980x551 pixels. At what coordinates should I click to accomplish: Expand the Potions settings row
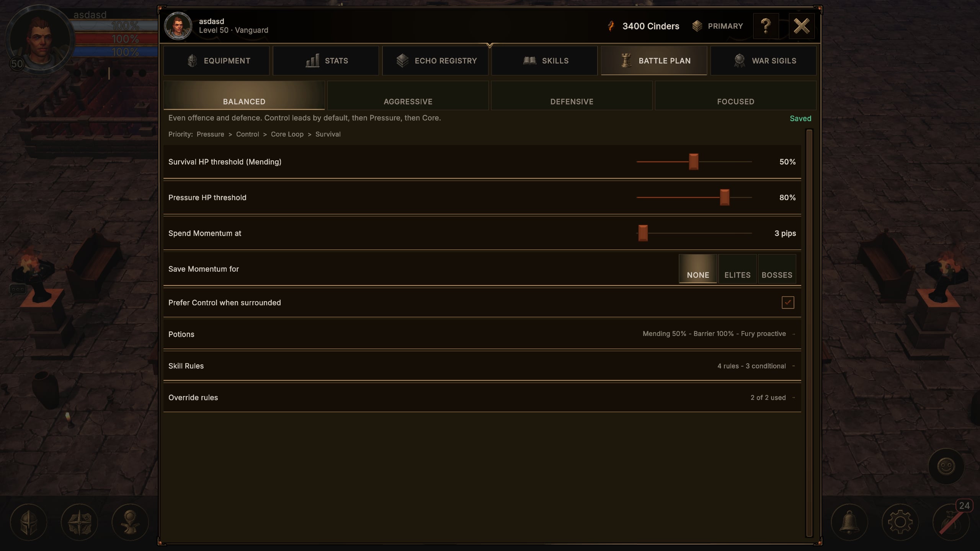[x=482, y=334]
